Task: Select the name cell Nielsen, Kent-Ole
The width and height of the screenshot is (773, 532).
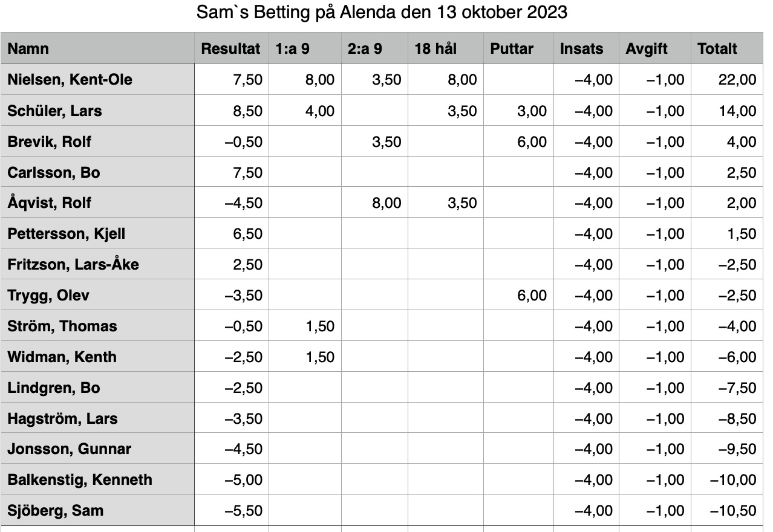Action: (97, 80)
